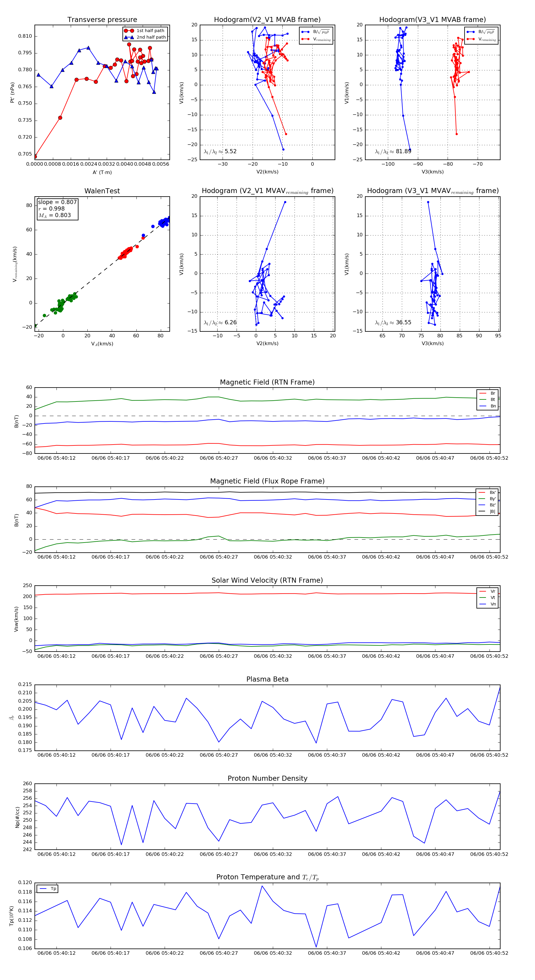Viewport: 535px width, 980px height.
Task: Click the 'Br' legend entry
Action: click(487, 393)
